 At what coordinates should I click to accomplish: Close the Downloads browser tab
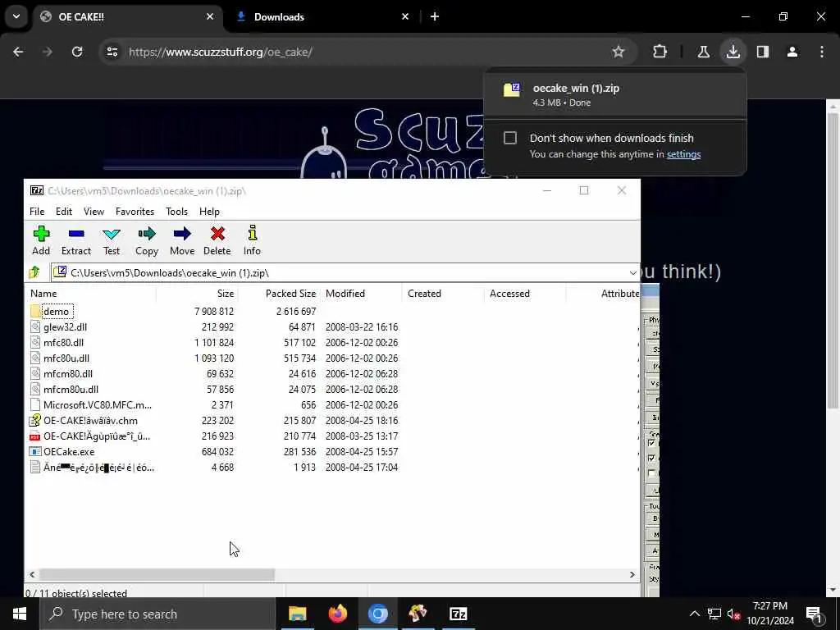click(405, 16)
